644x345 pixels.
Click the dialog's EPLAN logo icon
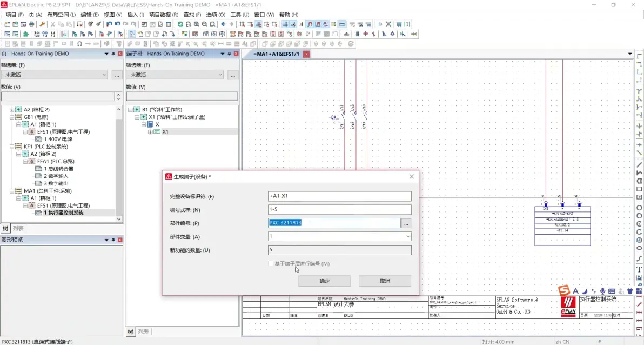click(x=169, y=176)
